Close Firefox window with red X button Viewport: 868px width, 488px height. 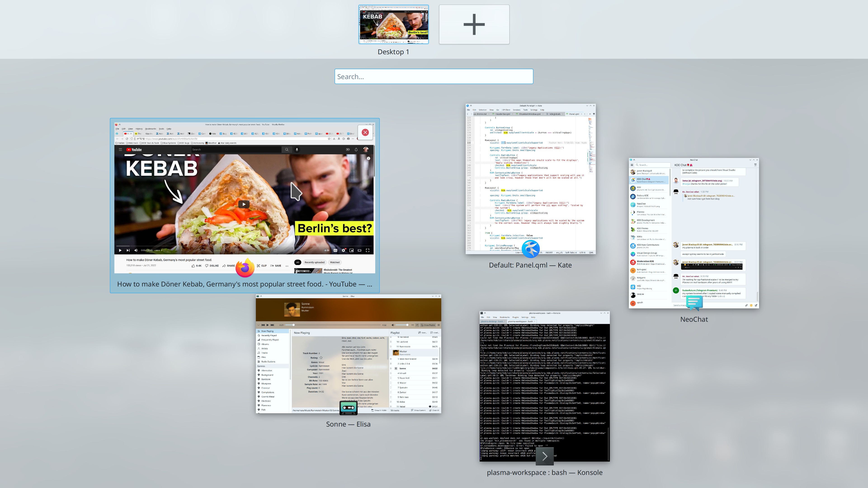pos(365,132)
